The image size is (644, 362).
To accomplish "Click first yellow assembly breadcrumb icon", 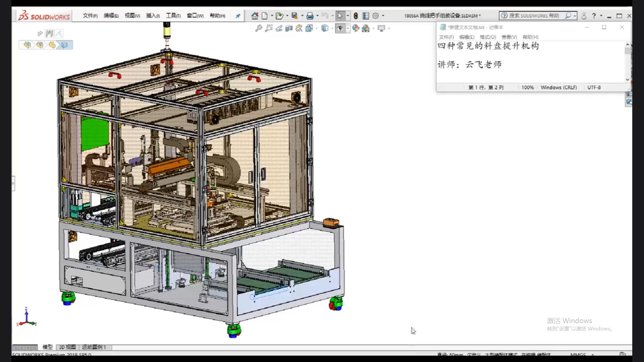I will 27,45.
